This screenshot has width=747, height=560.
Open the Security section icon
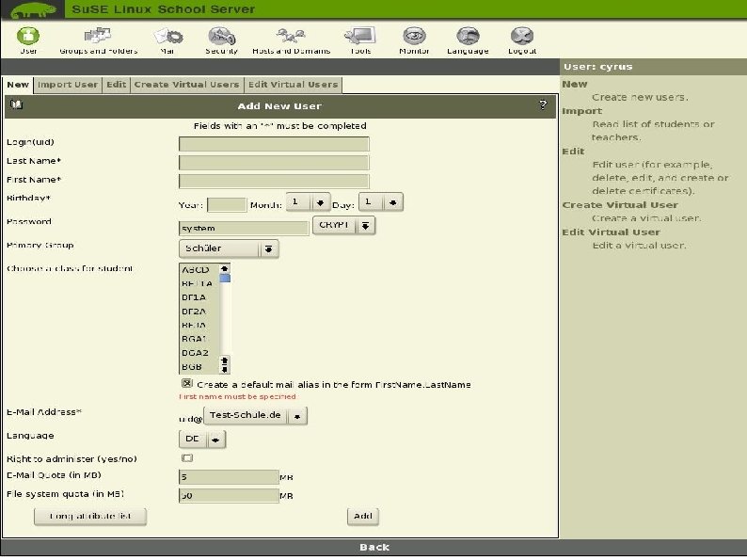[x=221, y=36]
